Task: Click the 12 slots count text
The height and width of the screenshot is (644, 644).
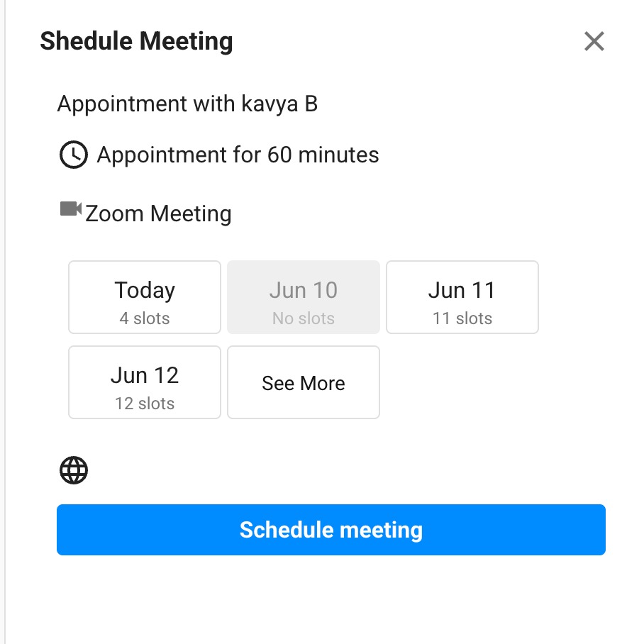Action: pyautogui.click(x=145, y=404)
